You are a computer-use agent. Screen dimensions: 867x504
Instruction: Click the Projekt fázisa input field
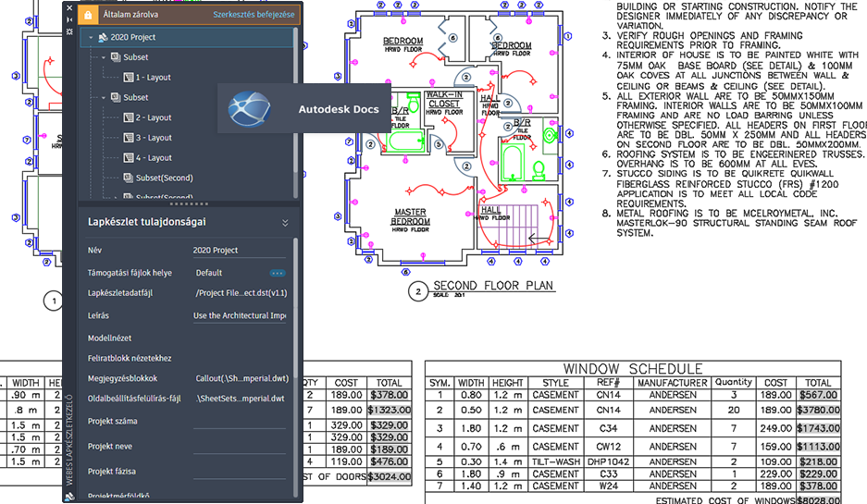[240, 472]
